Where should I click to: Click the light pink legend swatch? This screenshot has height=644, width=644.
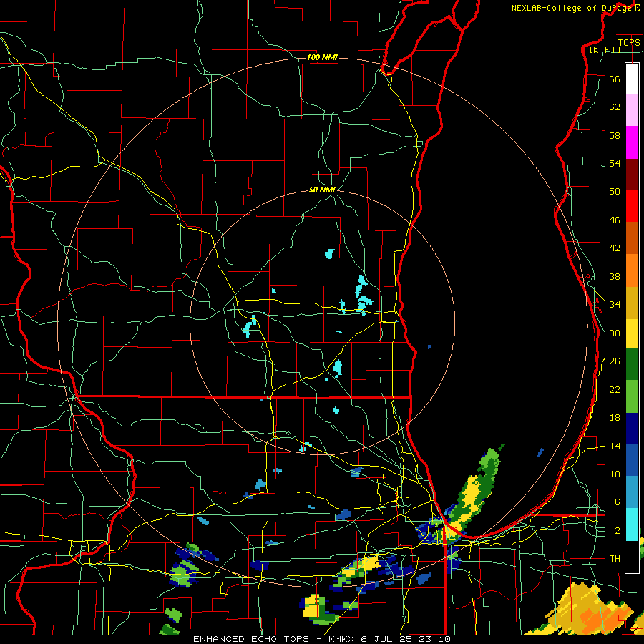pyautogui.click(x=632, y=109)
